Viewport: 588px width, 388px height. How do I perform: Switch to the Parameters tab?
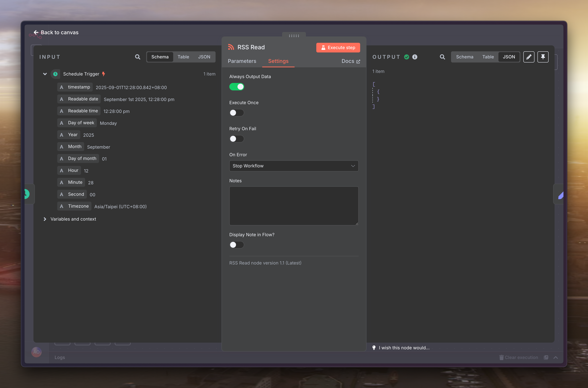[x=242, y=61]
